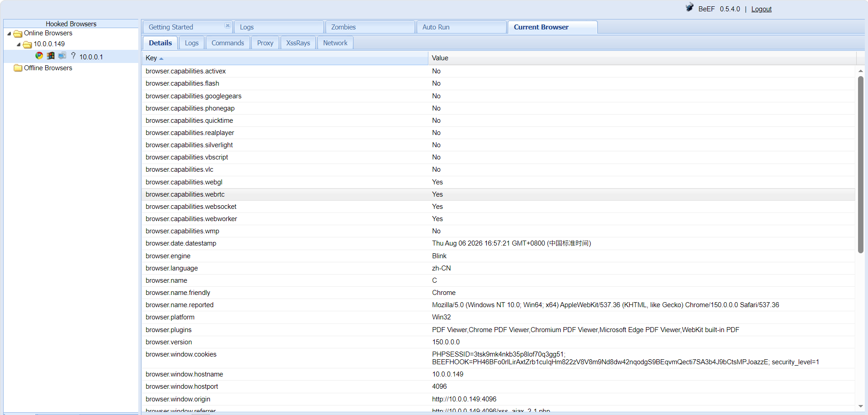
Task: Click the browser.date.datestamp value
Action: (511, 243)
